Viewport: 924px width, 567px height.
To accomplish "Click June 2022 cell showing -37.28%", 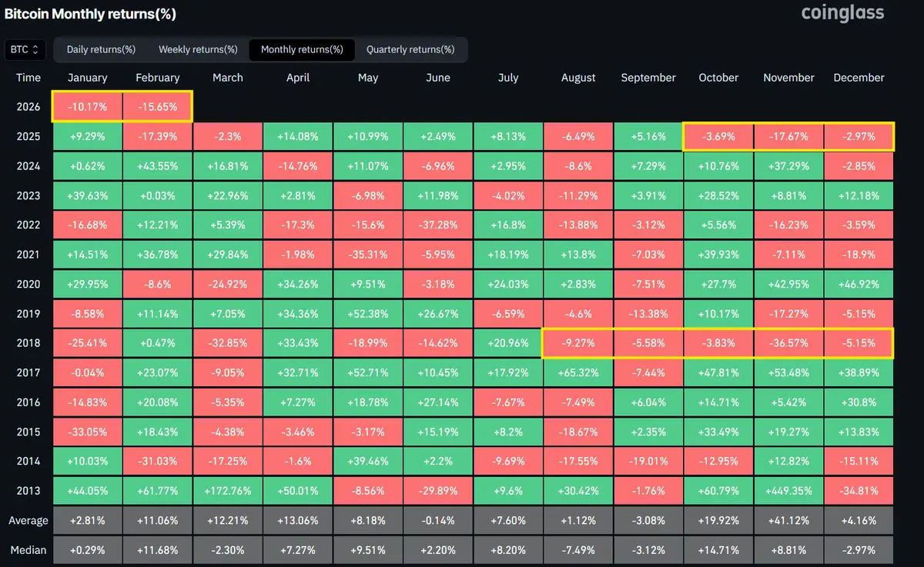I will pyautogui.click(x=438, y=225).
